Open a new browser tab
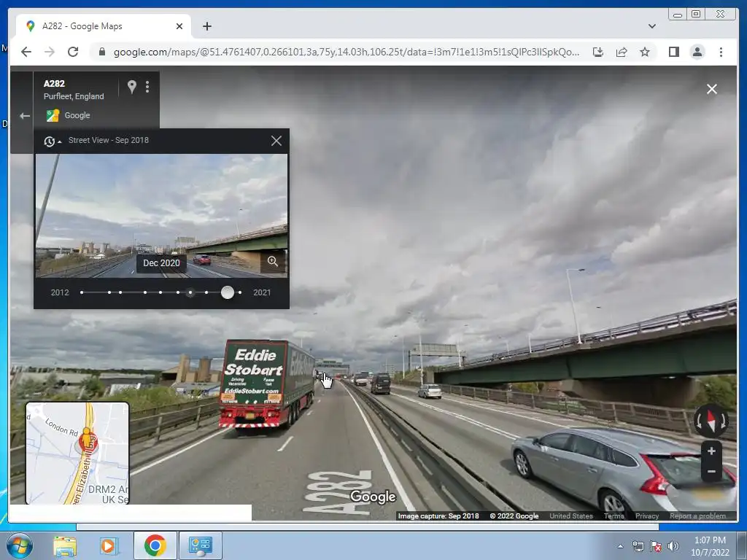 click(206, 26)
